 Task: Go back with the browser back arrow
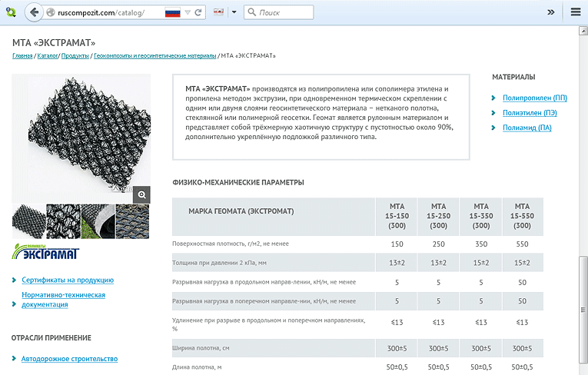pos(34,12)
